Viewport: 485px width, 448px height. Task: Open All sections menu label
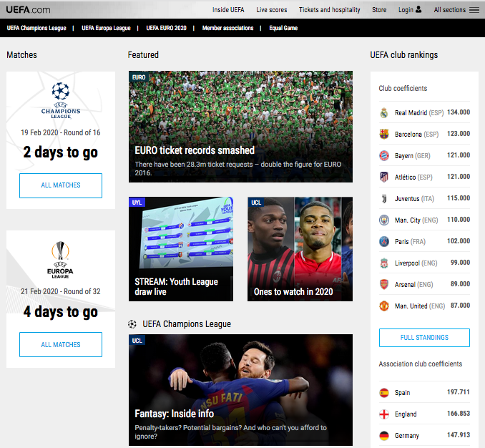[x=449, y=10]
